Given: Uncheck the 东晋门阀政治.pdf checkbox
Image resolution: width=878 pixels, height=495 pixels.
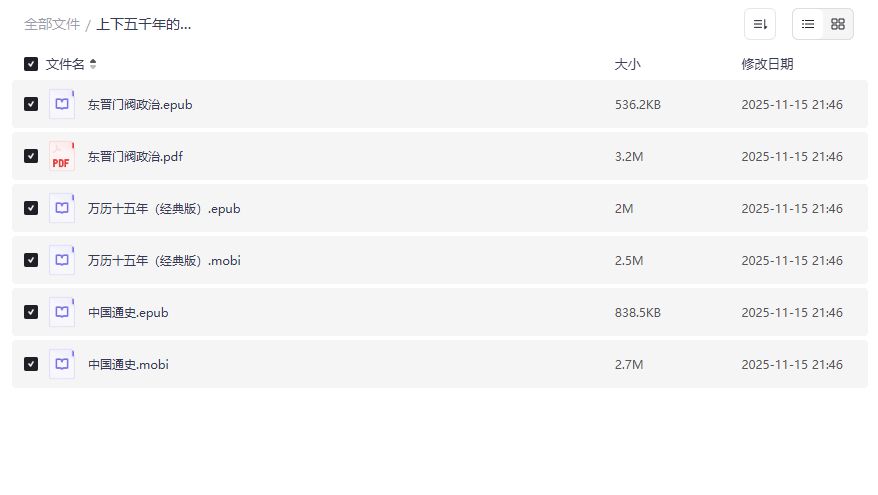Looking at the screenshot, I should 31,156.
